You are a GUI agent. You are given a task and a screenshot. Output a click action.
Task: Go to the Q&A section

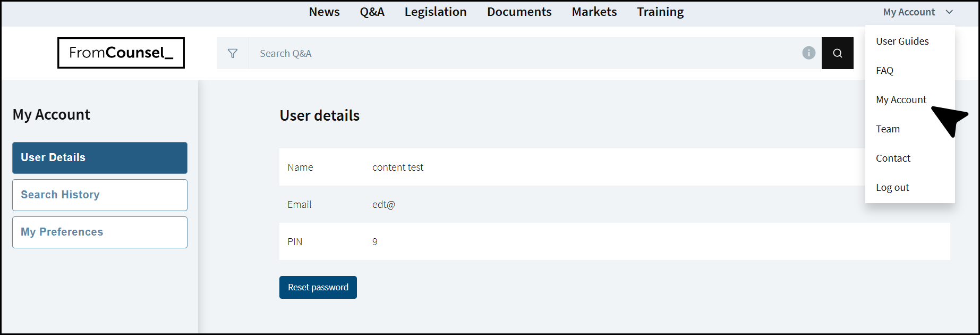[x=372, y=12]
